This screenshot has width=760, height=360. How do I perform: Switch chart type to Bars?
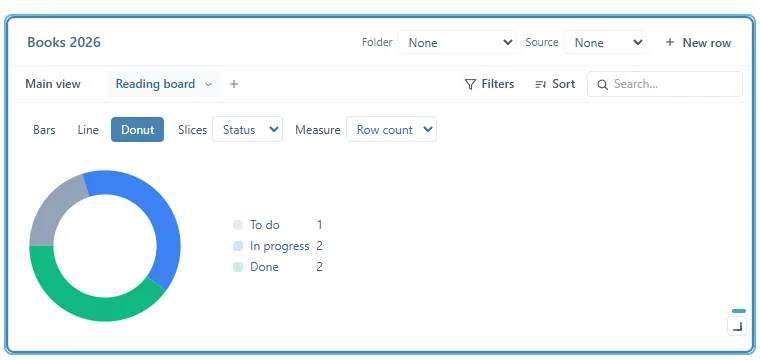point(44,129)
